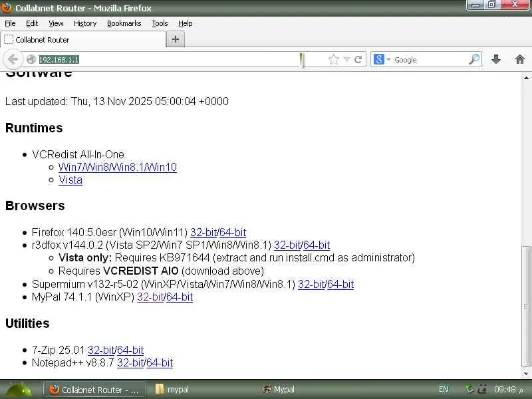Open the Edit menu
Viewport: 532px width, 399px height.
(x=32, y=23)
